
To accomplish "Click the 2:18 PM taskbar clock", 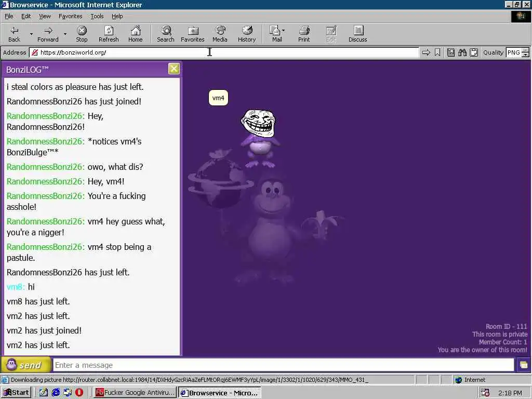I will pyautogui.click(x=510, y=393).
